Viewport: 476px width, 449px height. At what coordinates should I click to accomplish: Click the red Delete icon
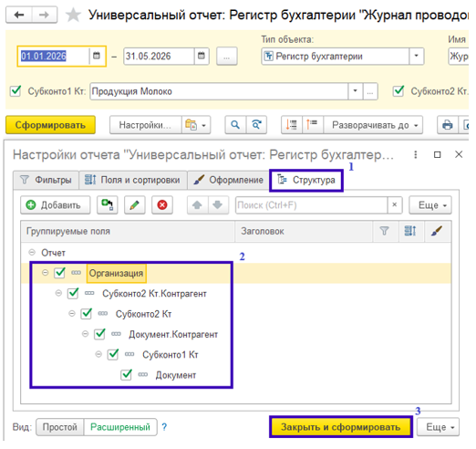[x=162, y=205]
